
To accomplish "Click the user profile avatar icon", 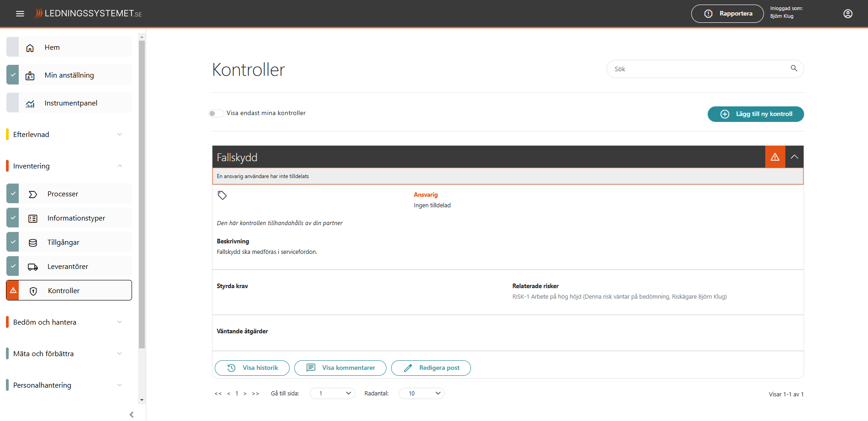I will (847, 14).
